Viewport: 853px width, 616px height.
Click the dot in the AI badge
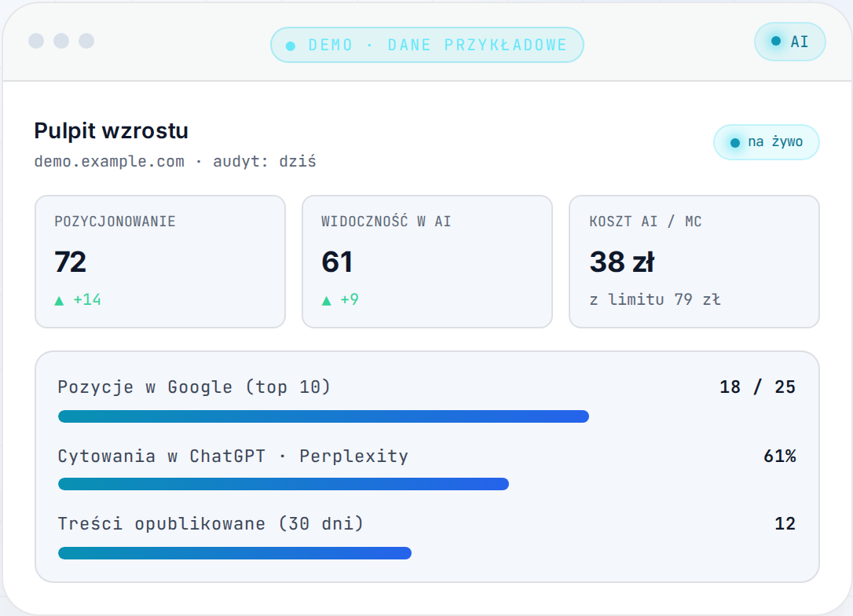pyautogui.click(x=776, y=41)
